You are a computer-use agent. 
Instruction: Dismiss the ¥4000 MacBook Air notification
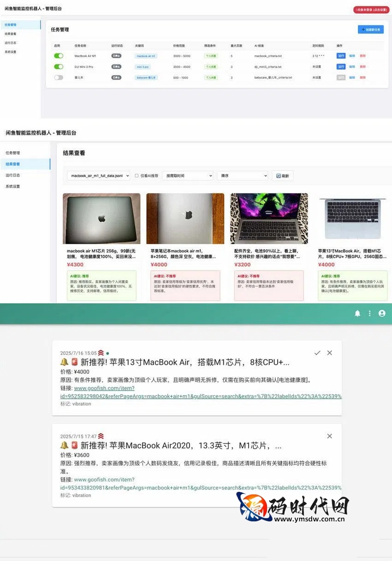coord(329,353)
